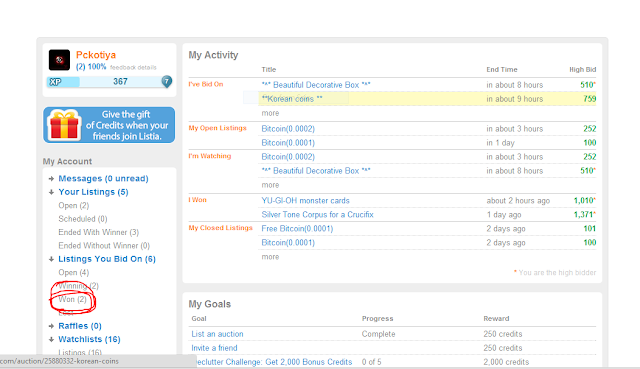Open Beautiful Decorative Box under I'm Watching
The image size is (640, 369).
point(316,171)
